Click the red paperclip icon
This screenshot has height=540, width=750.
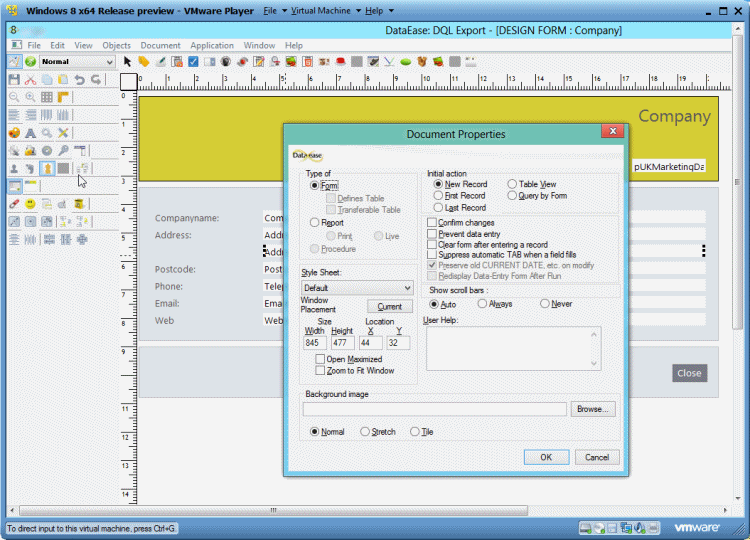(x=14, y=204)
